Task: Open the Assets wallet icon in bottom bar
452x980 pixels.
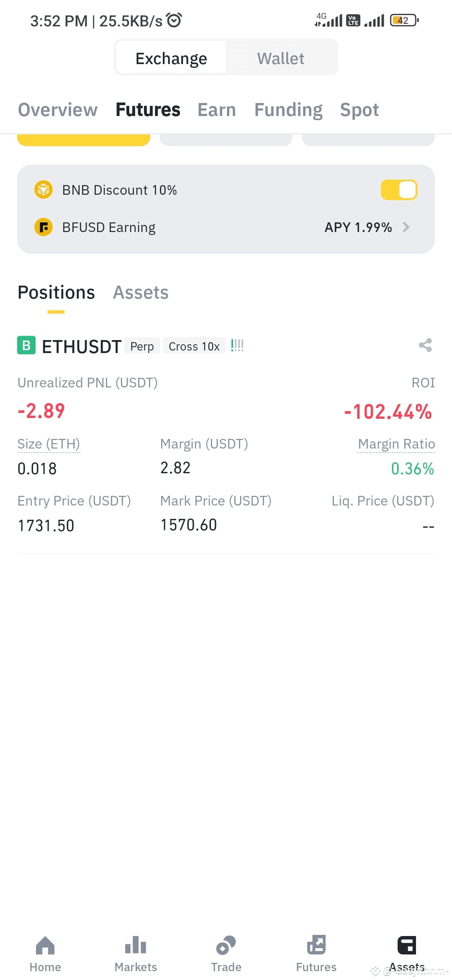Action: pos(407,945)
